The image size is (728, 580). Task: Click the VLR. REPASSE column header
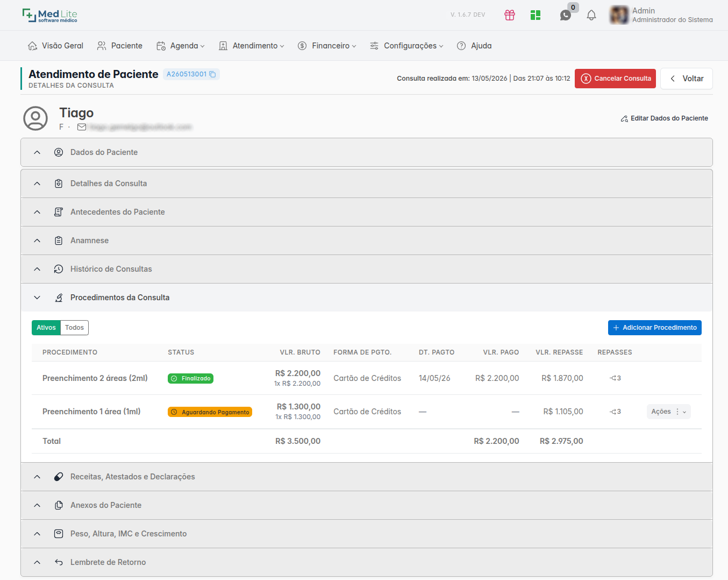click(x=559, y=352)
